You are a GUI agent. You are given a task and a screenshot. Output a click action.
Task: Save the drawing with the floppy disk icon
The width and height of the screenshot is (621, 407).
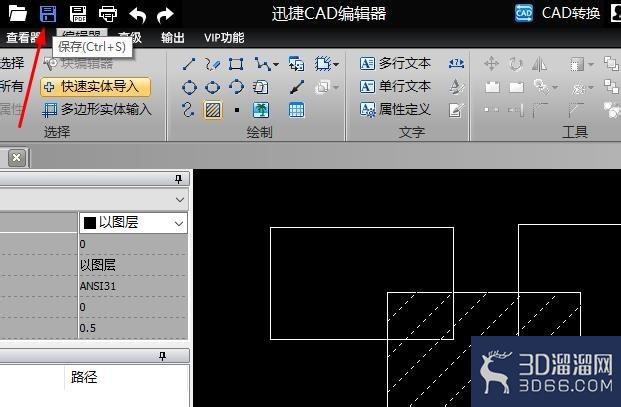pos(48,14)
